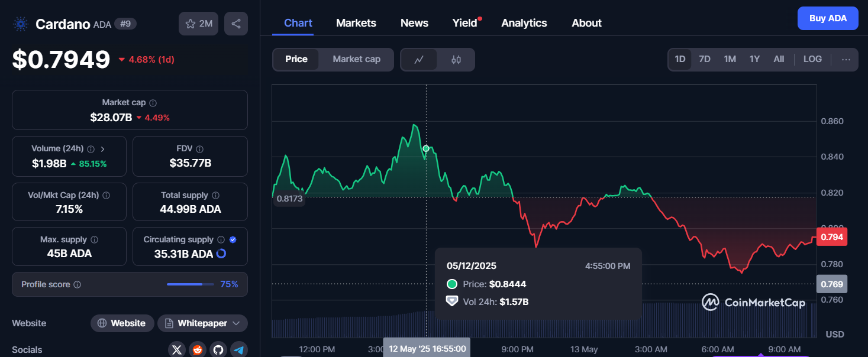Switch to line chart view icon

coord(419,59)
